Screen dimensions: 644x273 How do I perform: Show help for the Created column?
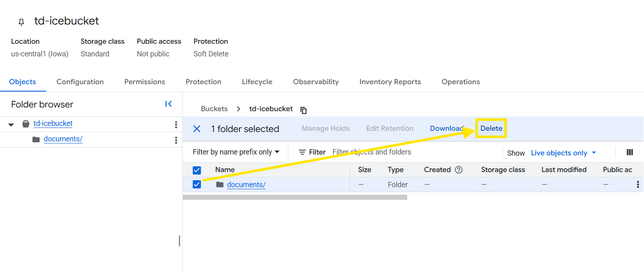[x=459, y=170]
